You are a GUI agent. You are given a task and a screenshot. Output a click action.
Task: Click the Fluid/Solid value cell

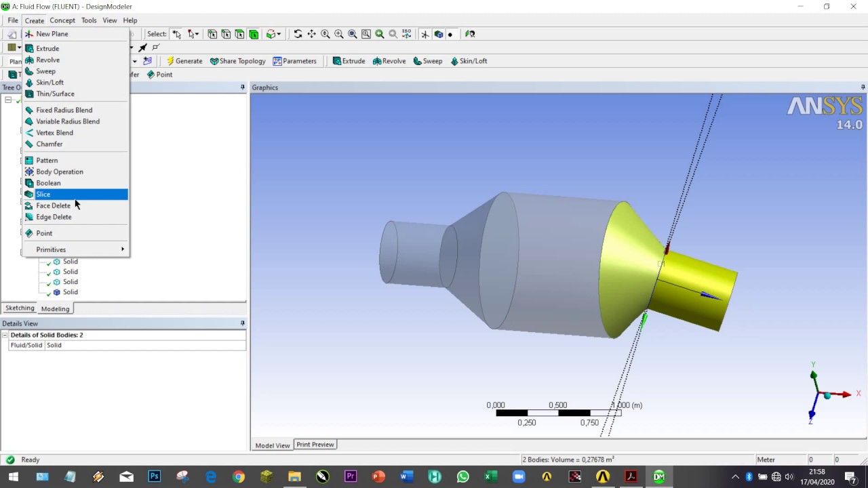coord(144,346)
